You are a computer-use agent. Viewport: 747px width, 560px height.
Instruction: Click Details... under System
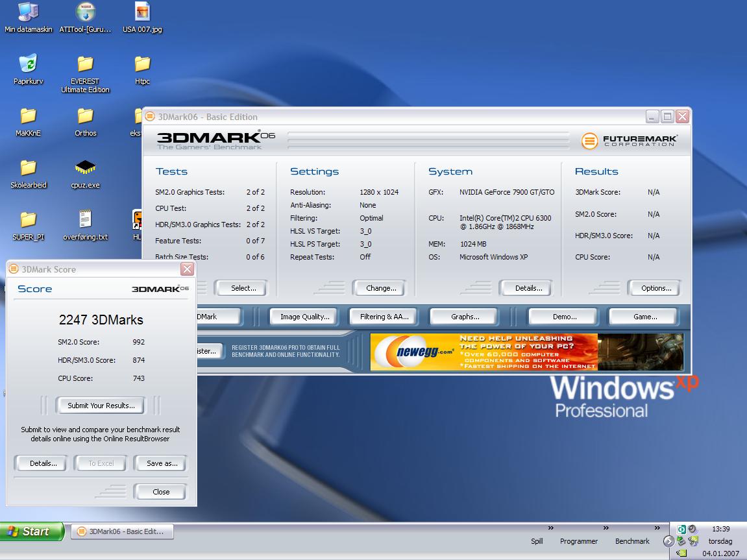point(526,288)
